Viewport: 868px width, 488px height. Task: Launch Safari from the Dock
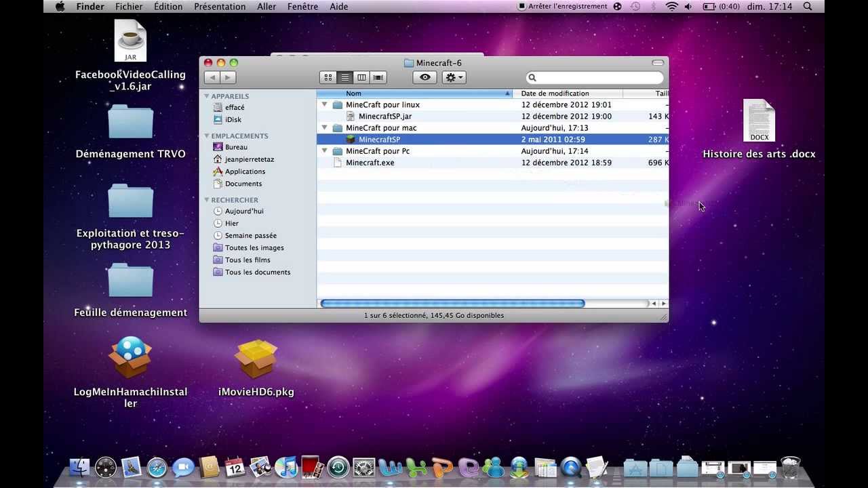click(157, 467)
